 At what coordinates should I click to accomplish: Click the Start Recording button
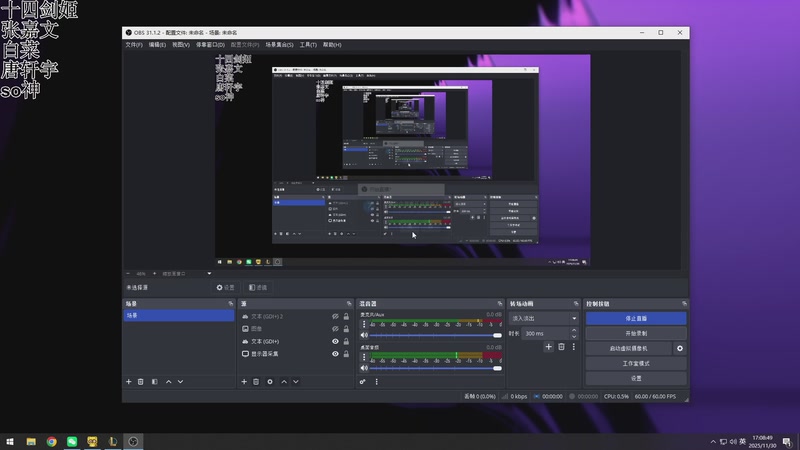[x=636, y=333]
